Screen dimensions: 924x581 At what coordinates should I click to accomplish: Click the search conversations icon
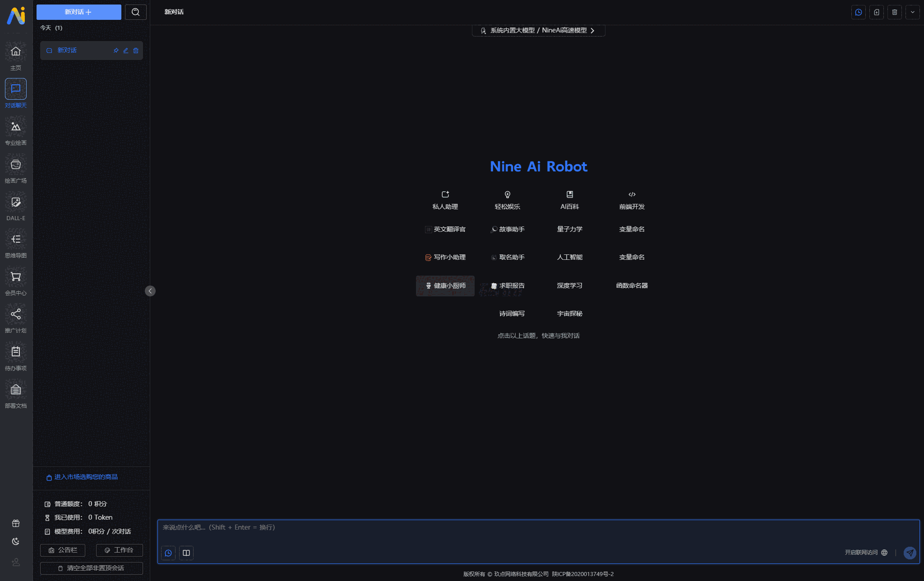135,12
